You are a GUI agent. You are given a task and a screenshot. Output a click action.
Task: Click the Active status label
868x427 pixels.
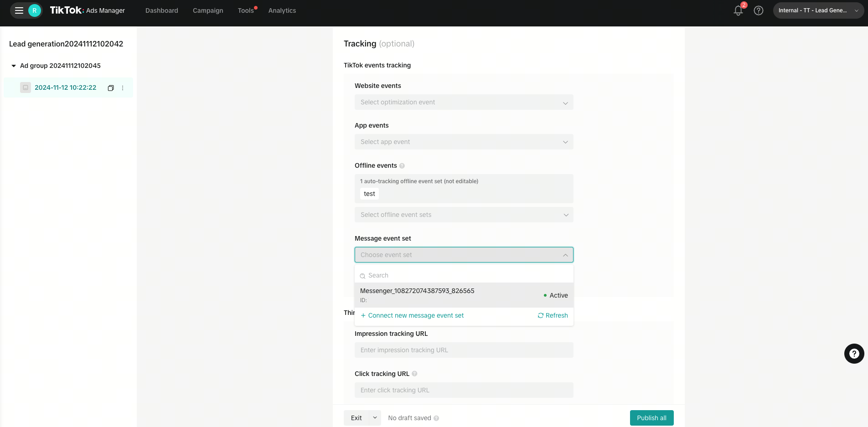click(x=558, y=295)
